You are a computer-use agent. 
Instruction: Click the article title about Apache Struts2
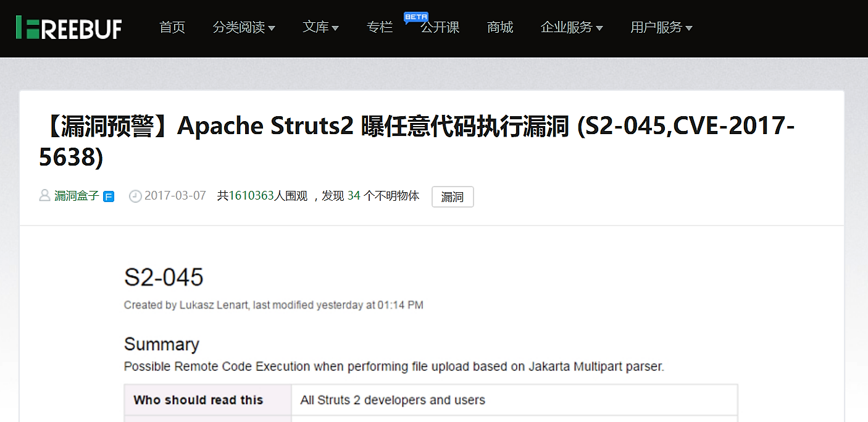click(x=417, y=141)
